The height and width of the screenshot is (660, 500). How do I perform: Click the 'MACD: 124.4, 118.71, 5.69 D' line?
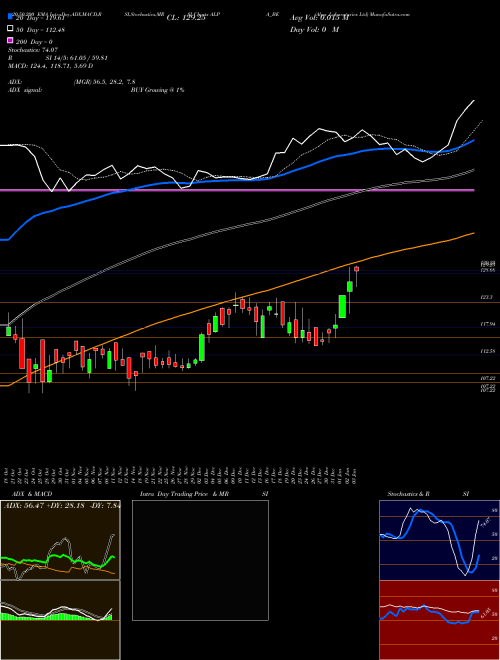click(x=51, y=66)
